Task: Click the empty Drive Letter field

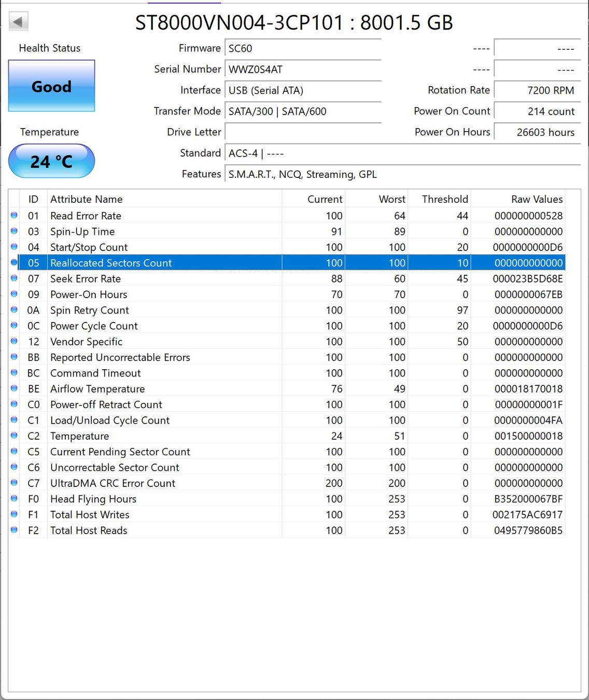Action: pyautogui.click(x=303, y=132)
